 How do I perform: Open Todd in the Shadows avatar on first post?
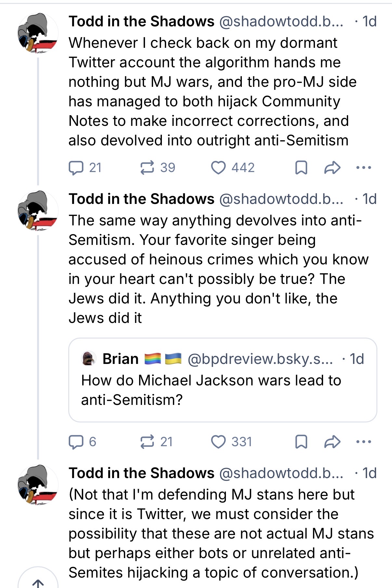38,33
